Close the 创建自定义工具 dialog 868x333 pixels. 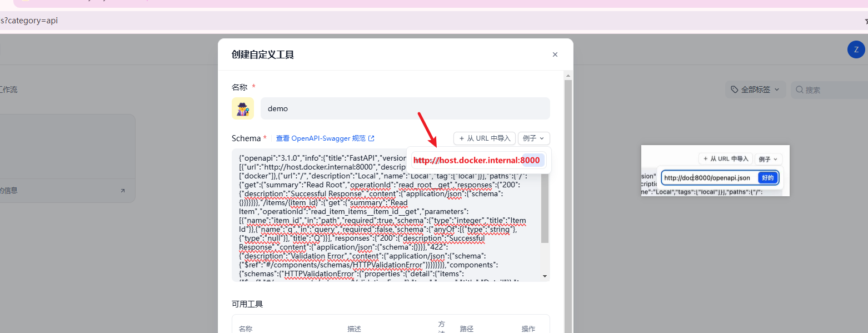coord(555,54)
